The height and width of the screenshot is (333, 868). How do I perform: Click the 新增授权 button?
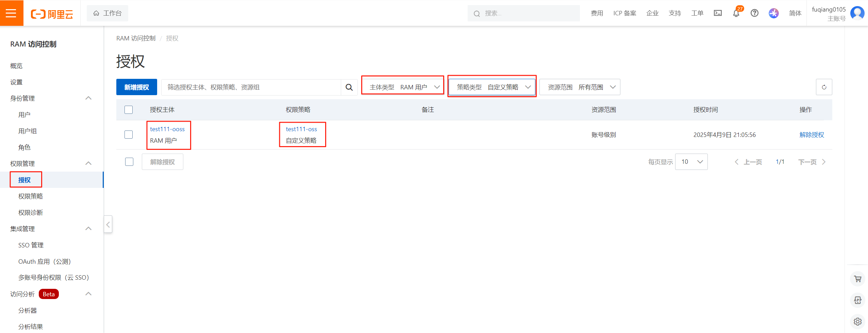137,87
